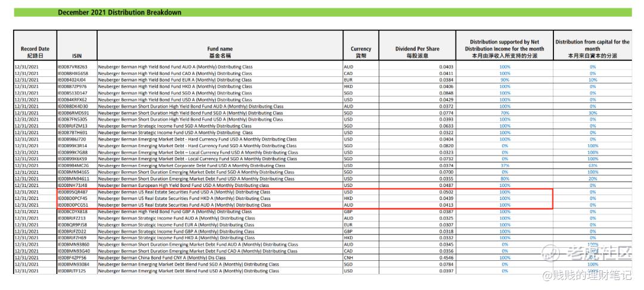
Task: Select Emerging Market Corporate Debt Fund USD name
Action: 192,166
